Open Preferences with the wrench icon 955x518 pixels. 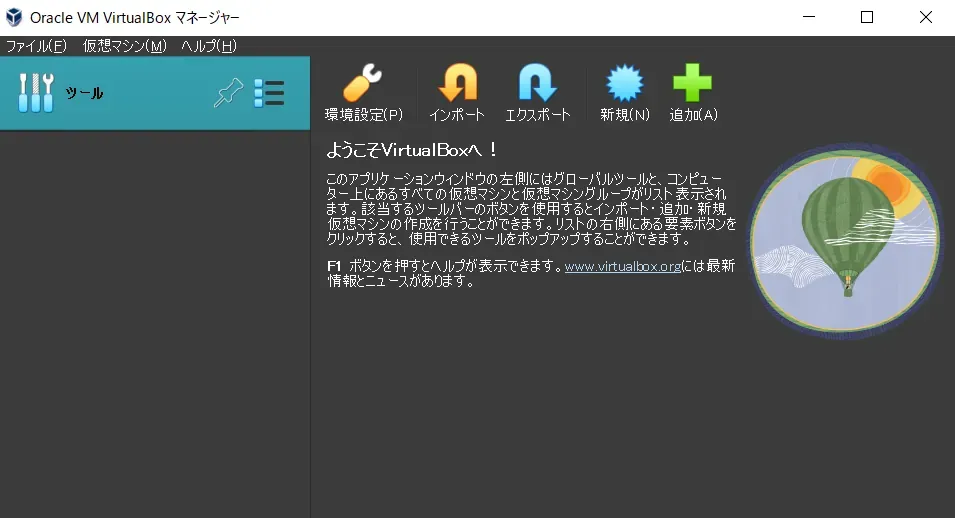pyautogui.click(x=363, y=85)
